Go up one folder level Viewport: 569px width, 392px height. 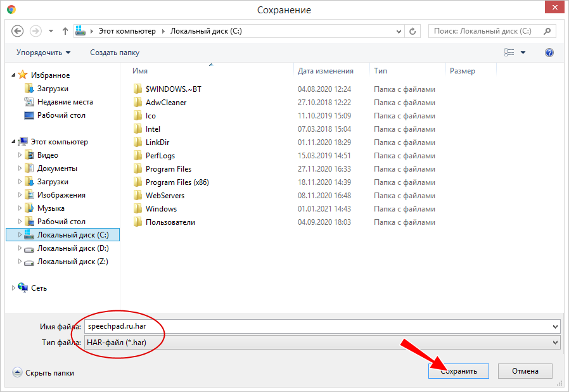(x=65, y=31)
